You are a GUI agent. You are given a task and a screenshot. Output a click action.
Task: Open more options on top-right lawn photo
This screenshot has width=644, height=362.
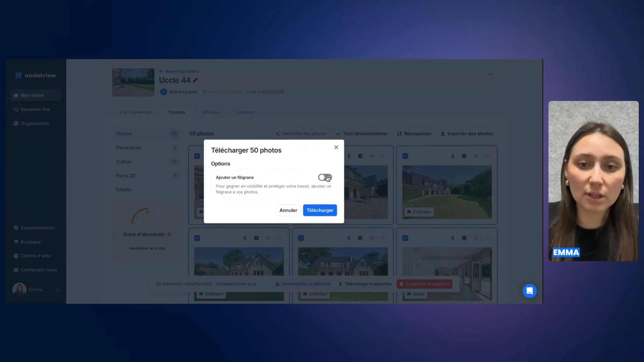pos(487,156)
